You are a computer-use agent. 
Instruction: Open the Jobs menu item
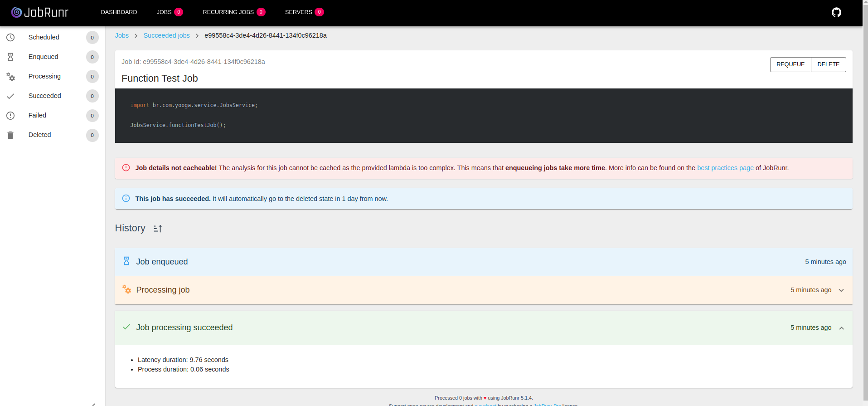coord(164,12)
